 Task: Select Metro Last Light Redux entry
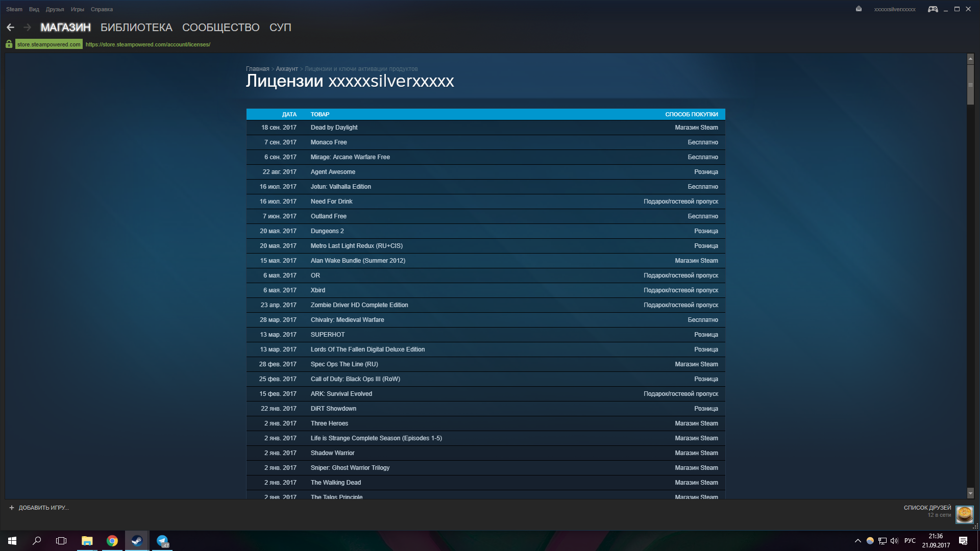tap(485, 246)
